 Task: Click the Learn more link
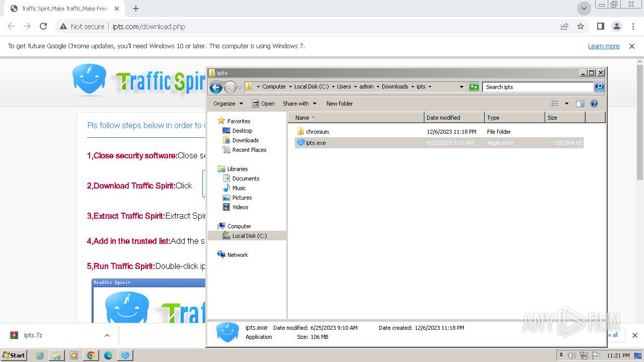[x=604, y=46]
